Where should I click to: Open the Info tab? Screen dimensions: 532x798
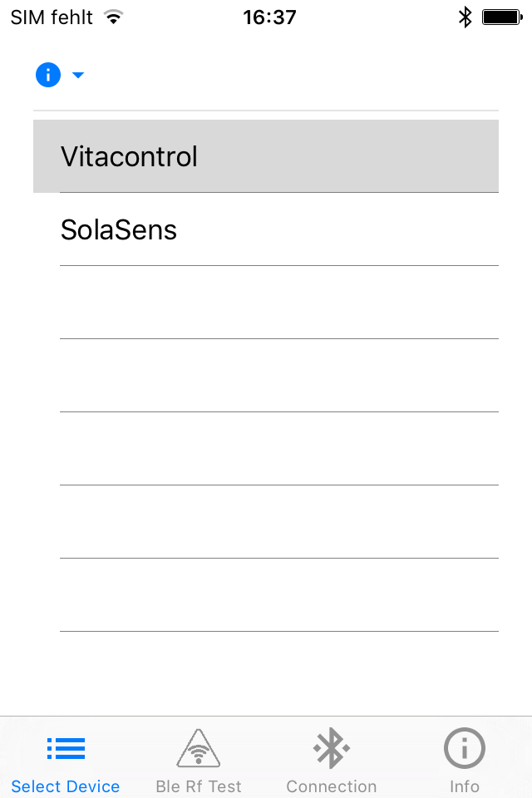click(464, 761)
